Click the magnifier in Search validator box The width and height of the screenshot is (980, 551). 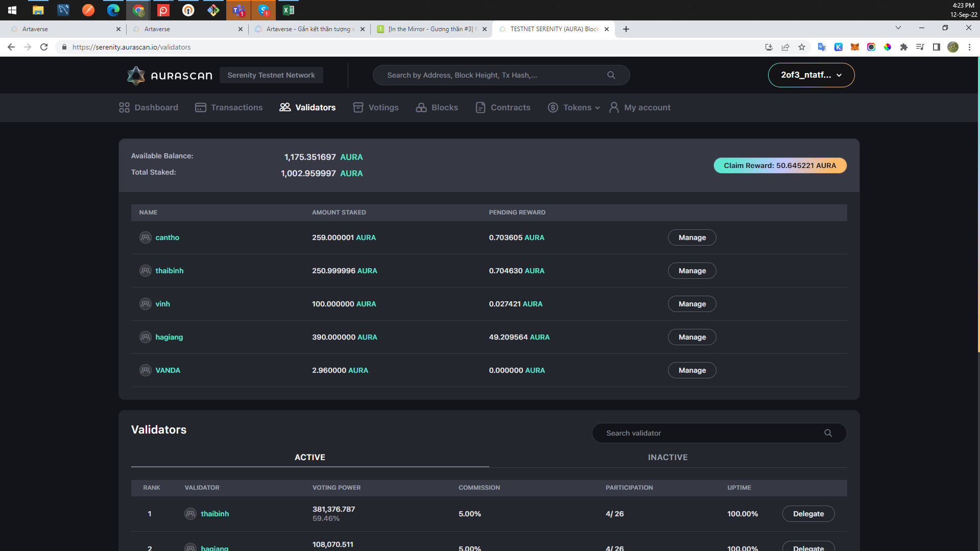[828, 433]
